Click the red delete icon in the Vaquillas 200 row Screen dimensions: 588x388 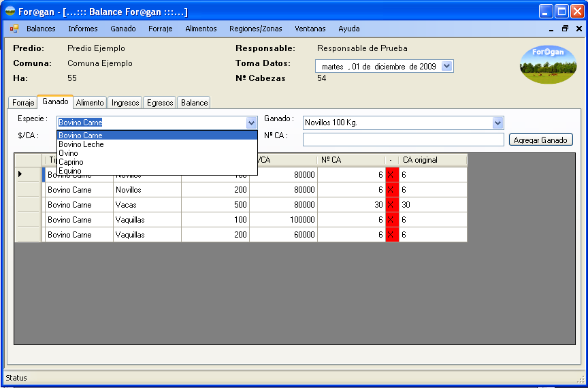click(x=392, y=235)
